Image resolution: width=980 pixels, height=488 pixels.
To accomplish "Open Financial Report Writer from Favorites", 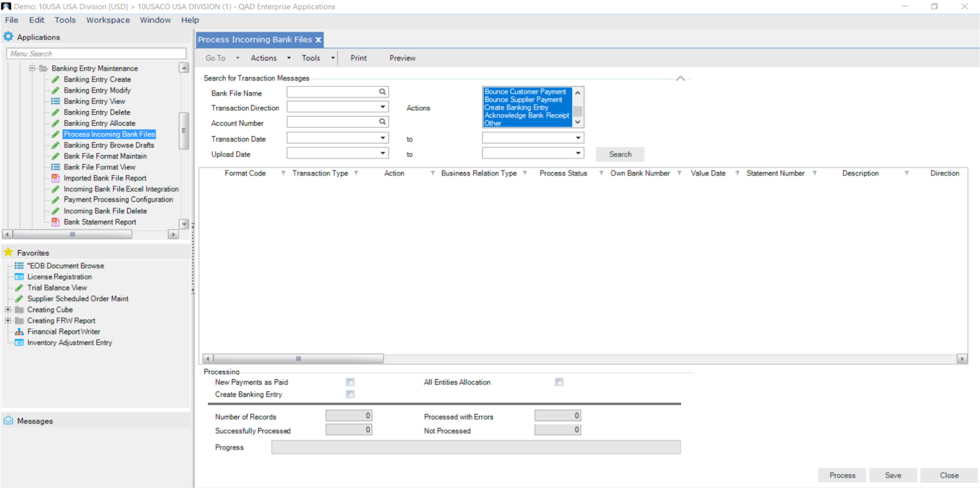I will click(x=64, y=331).
